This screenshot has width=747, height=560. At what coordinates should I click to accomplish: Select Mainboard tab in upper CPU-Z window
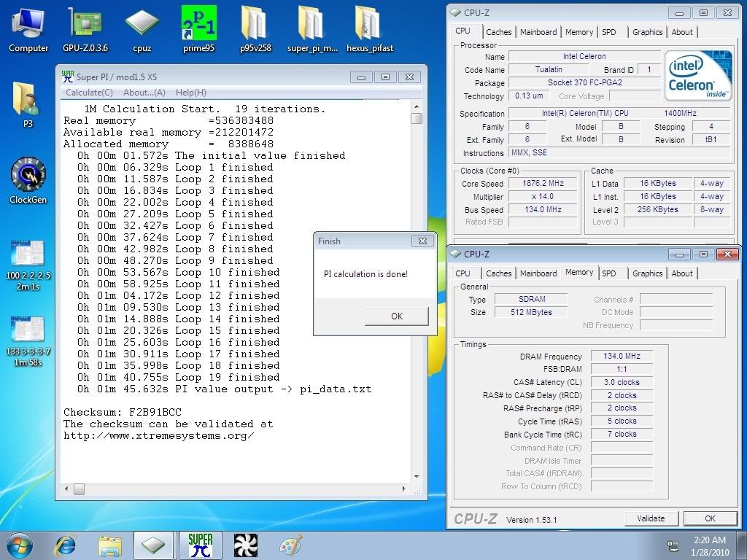(538, 32)
